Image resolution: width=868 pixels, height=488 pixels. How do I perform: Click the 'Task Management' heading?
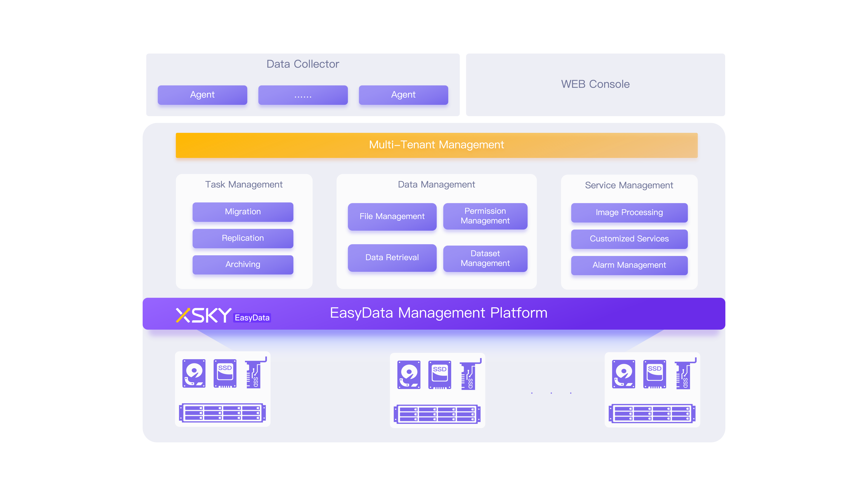244,185
